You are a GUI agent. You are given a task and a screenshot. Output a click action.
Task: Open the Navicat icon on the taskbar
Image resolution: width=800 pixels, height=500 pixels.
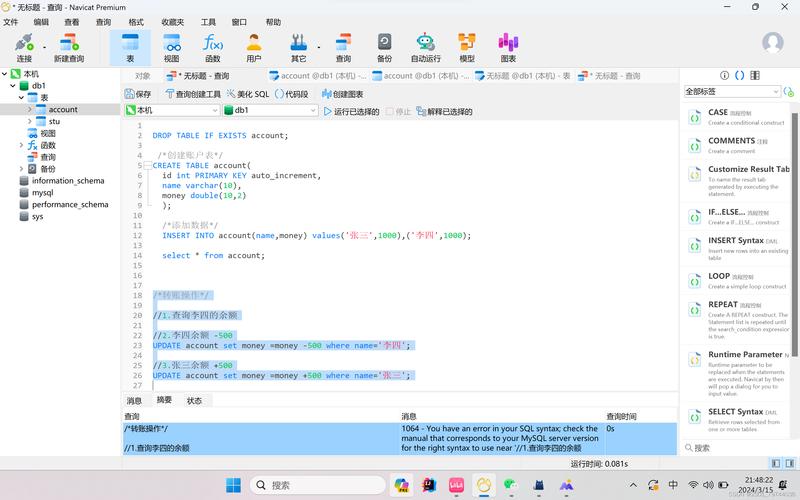click(483, 485)
